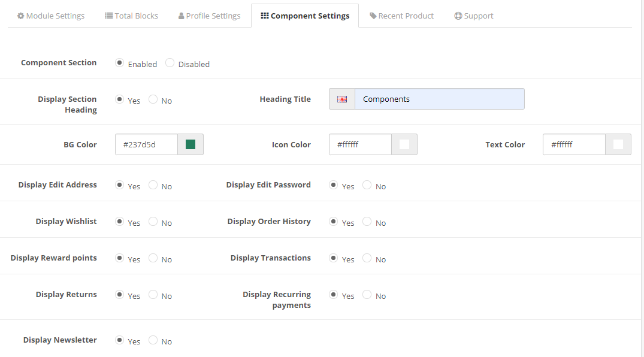Click the green BG Color swatch
Viewport: 644px width, 357px height.
[x=191, y=144]
